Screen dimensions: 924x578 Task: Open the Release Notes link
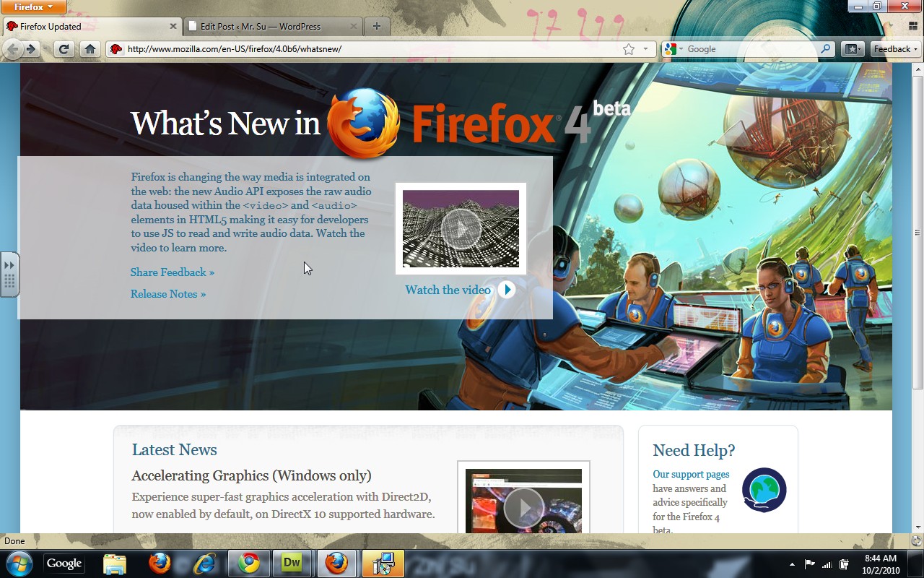(x=167, y=294)
